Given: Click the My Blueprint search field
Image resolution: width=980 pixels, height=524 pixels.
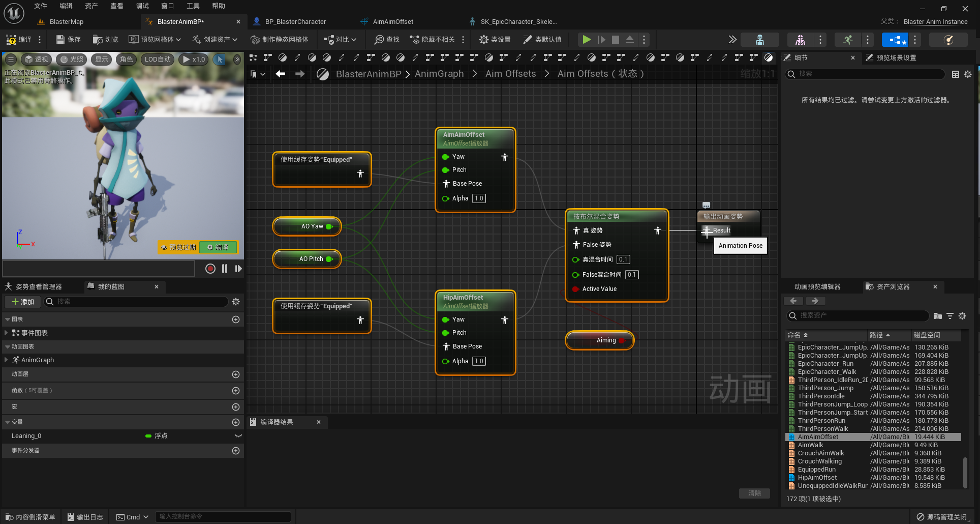Looking at the screenshot, I should 136,302.
